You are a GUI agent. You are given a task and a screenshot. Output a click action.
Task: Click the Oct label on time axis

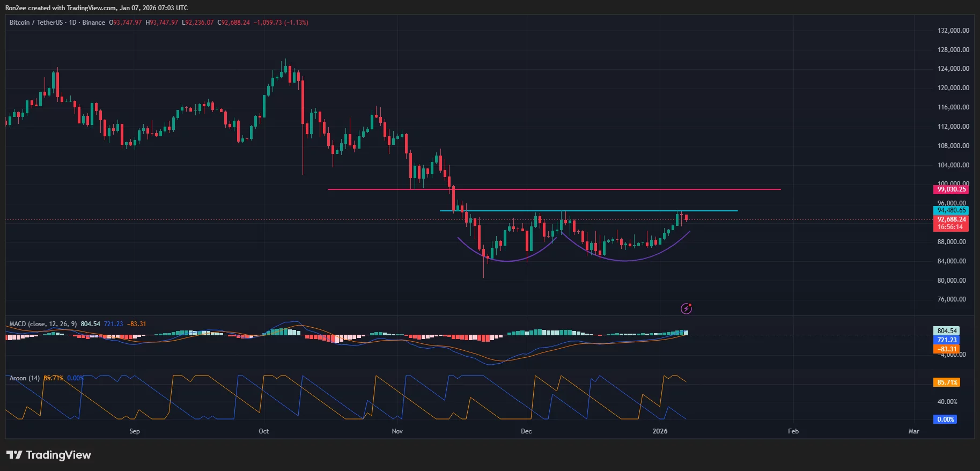click(263, 431)
